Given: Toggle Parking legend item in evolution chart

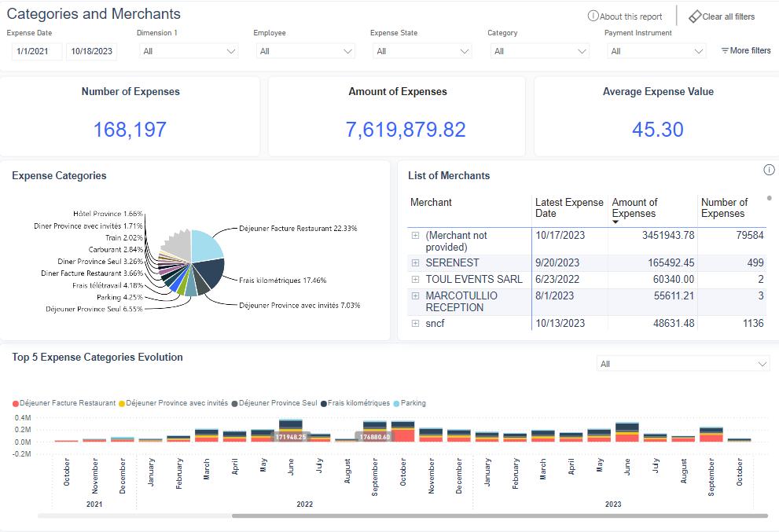Looking at the screenshot, I should 409,403.
